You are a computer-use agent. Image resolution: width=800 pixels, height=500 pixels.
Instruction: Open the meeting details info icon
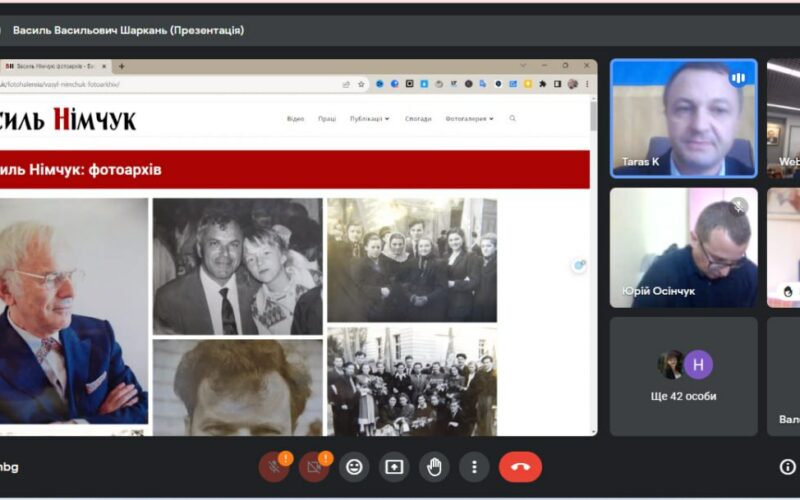point(788,467)
